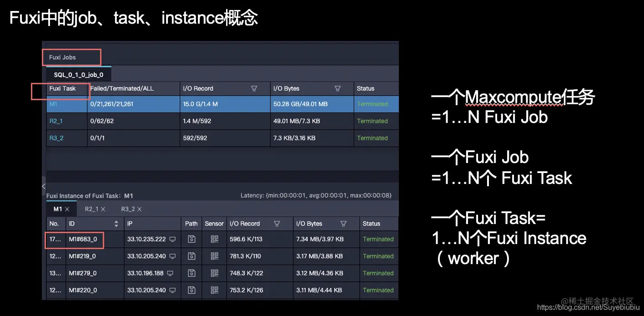
Task: Open the Sensor icon for M1#279_0
Action: tap(214, 273)
